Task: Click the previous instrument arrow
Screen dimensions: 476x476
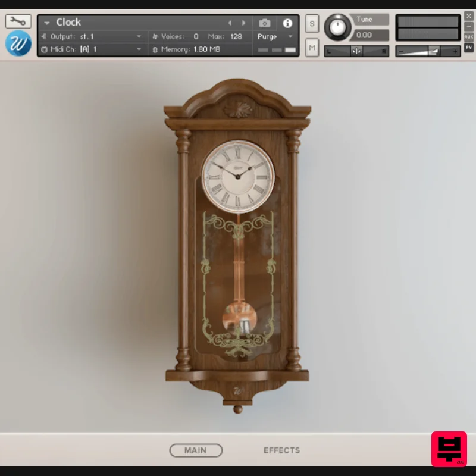Action: [x=230, y=23]
